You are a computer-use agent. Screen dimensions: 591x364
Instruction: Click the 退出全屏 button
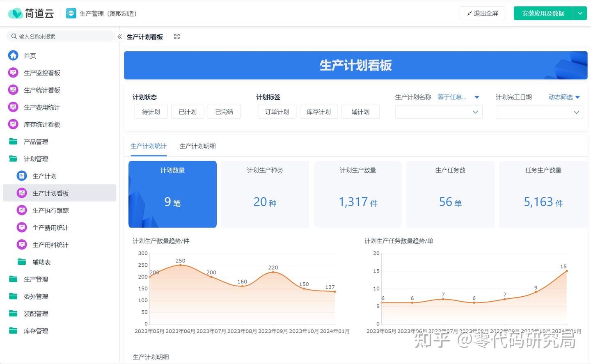(x=482, y=14)
